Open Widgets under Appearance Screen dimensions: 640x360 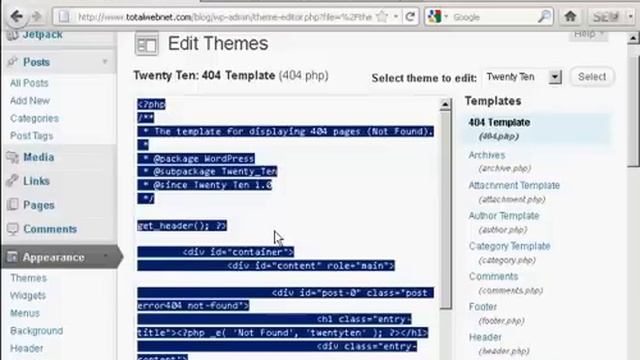[28, 296]
